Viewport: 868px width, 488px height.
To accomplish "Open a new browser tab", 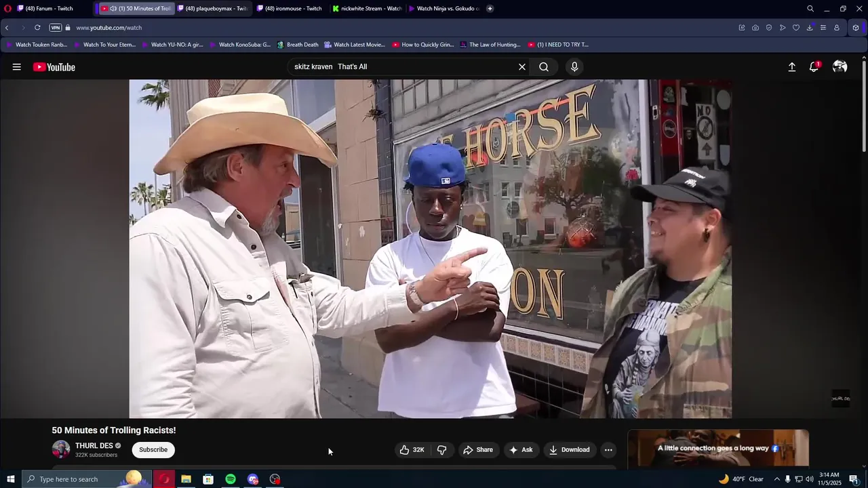I will click(x=490, y=9).
